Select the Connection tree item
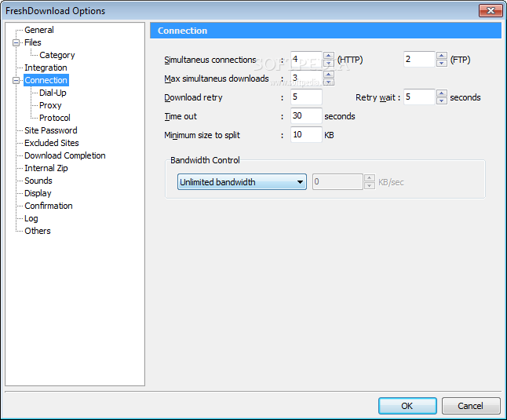Viewport: 507px width, 420px height. [x=46, y=81]
